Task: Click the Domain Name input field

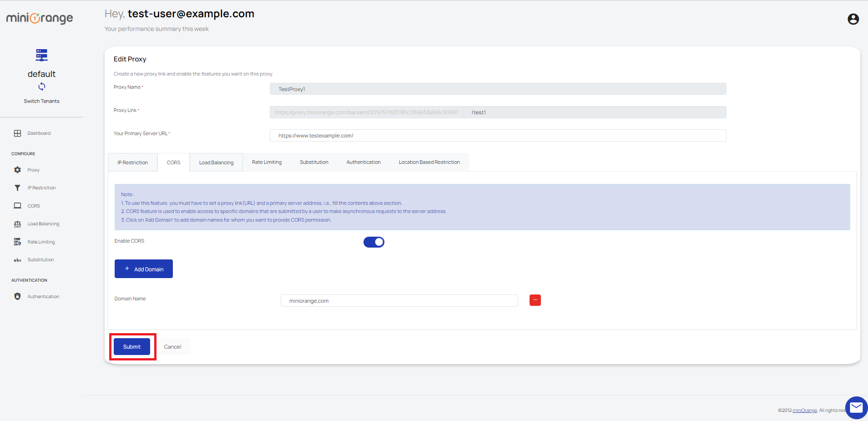Action: [x=399, y=300]
